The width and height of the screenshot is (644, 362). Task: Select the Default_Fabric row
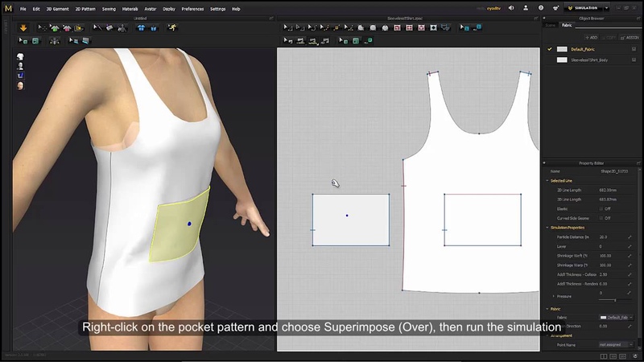click(592, 49)
